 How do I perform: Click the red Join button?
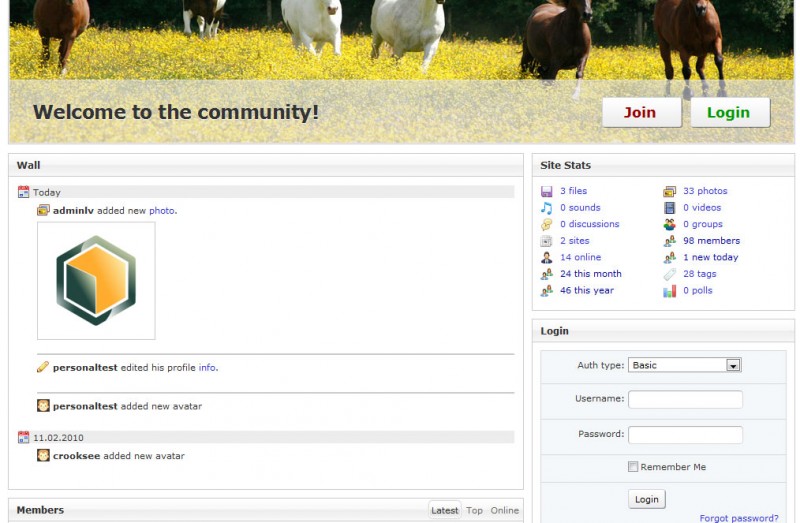pos(641,112)
